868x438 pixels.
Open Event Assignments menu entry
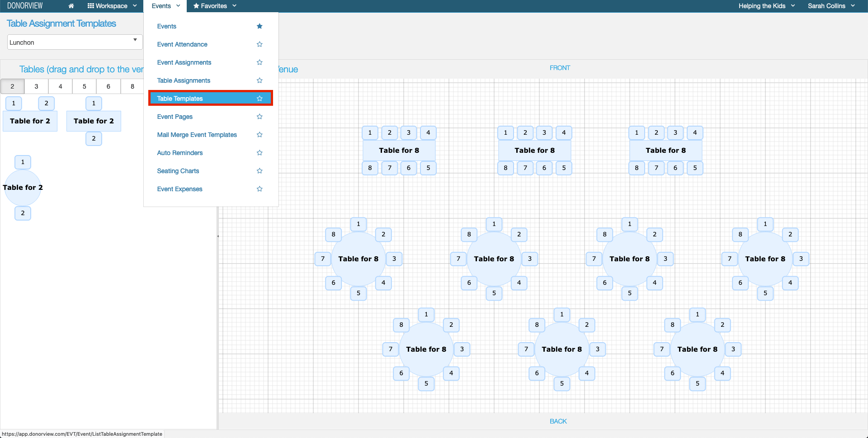[x=184, y=62]
